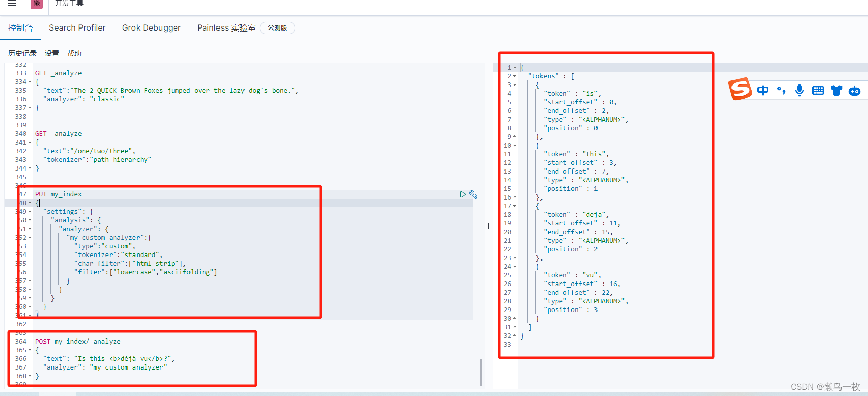Click the editor vertical scrollbar thumb
868x396 pixels.
click(481, 372)
